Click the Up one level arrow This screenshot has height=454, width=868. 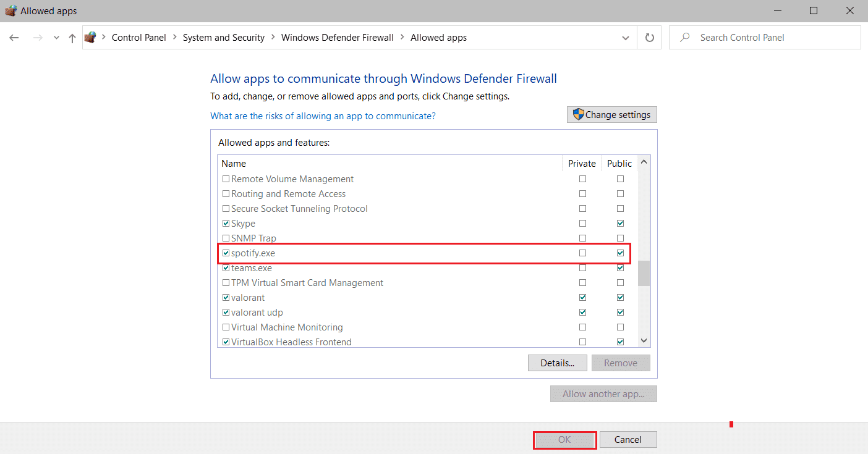(x=72, y=38)
